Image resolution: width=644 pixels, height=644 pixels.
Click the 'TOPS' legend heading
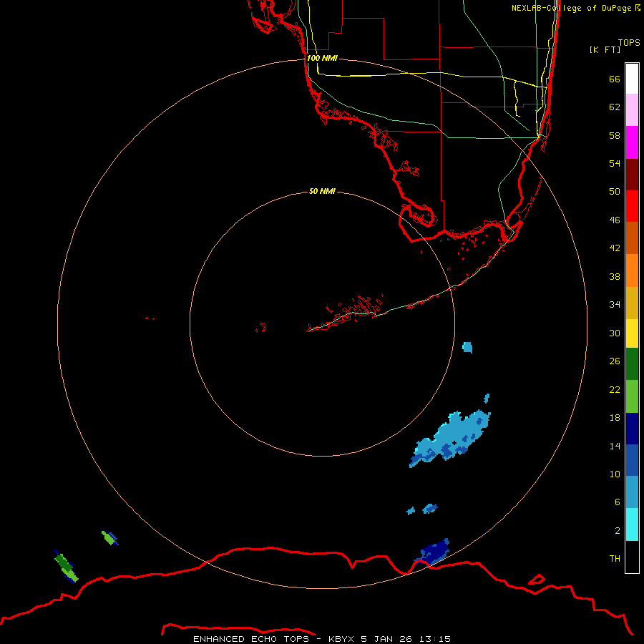click(x=629, y=43)
